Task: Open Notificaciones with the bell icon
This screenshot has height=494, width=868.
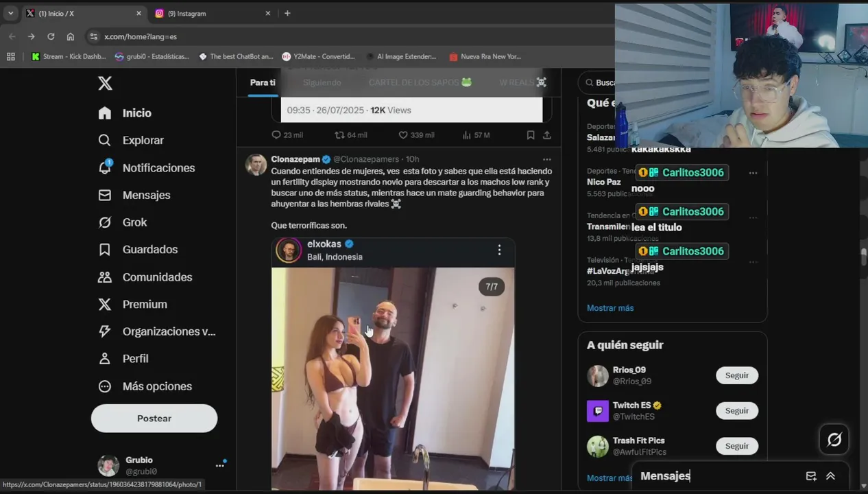Action: coord(147,168)
